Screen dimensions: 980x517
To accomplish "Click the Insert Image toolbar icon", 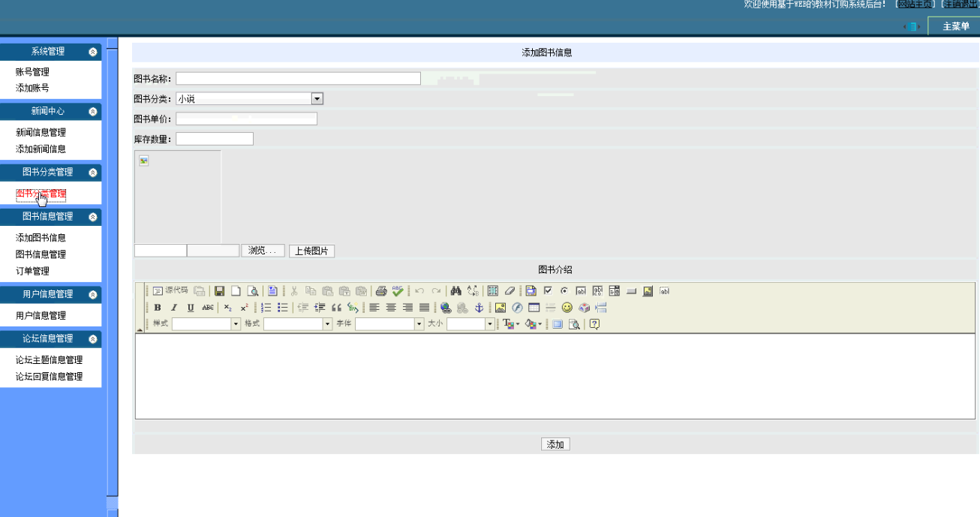I will [501, 308].
